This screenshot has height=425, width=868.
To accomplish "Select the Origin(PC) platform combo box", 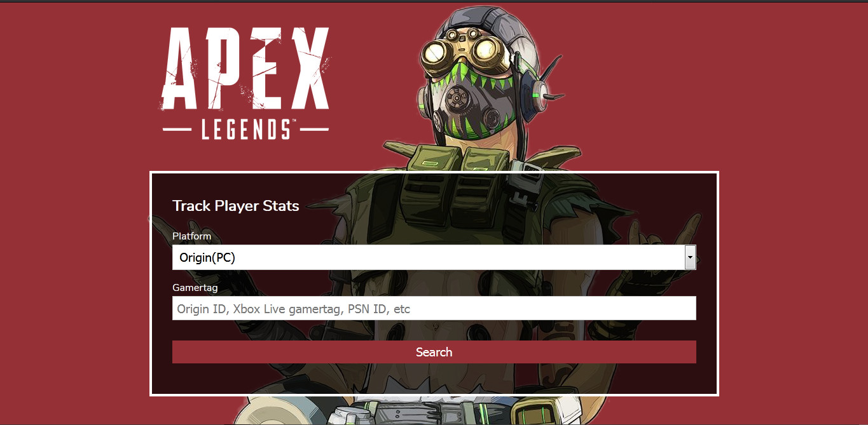I will 434,257.
